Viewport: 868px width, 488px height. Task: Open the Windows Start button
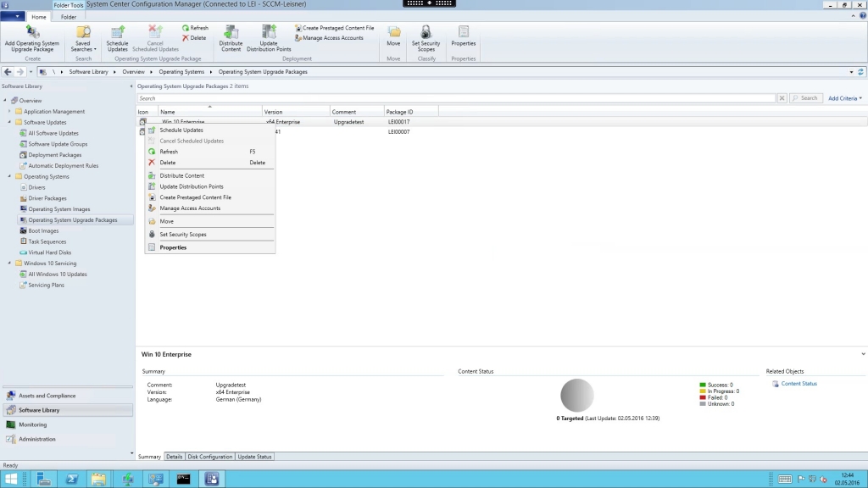10,480
